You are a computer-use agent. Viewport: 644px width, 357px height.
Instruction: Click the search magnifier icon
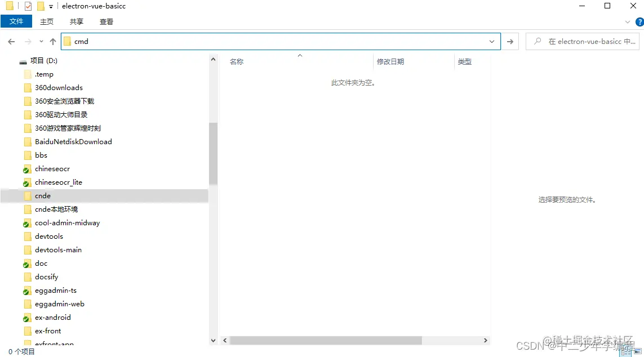[537, 41]
